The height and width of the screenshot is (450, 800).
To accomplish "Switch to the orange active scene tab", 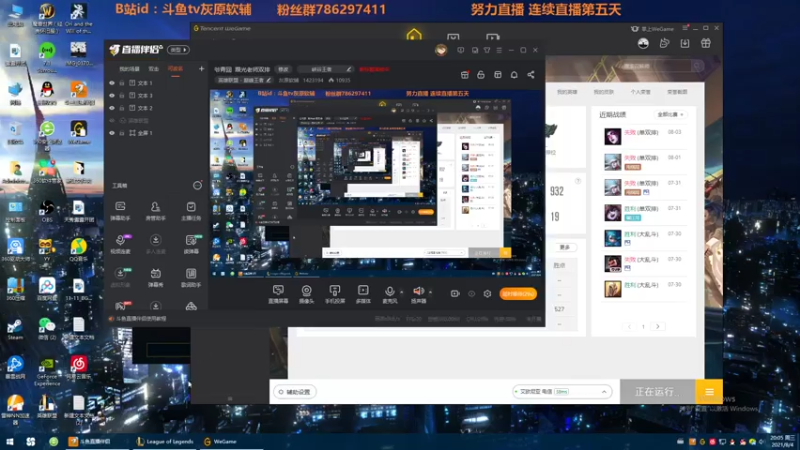I will (175, 69).
